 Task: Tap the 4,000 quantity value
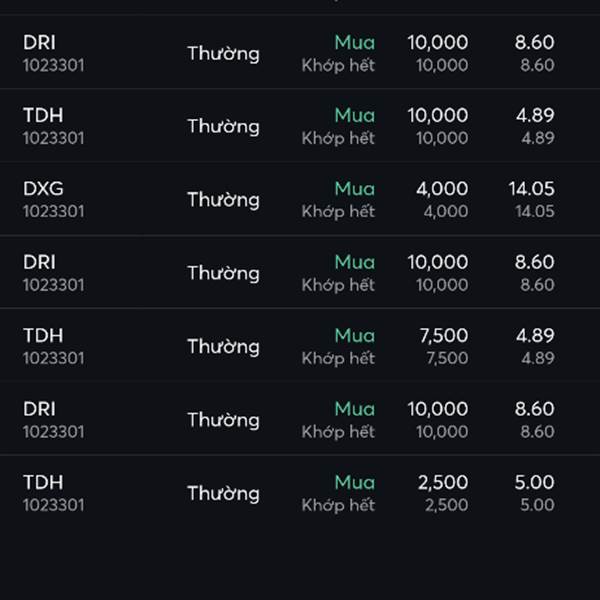click(x=442, y=189)
